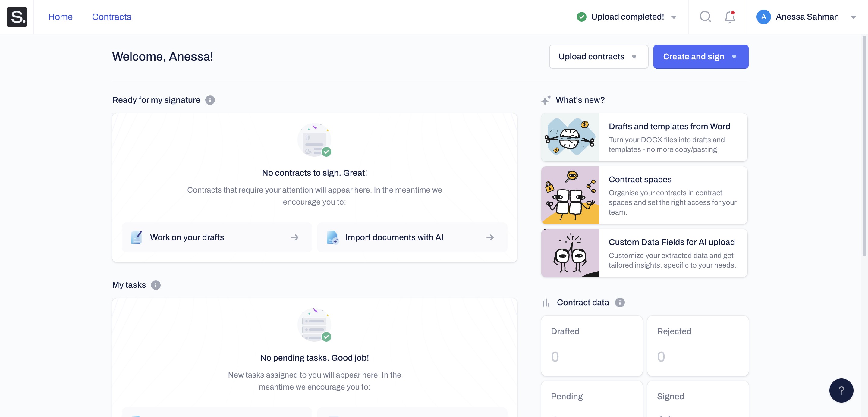Viewport: 868px width, 417px height.
Task: Click the page vertical scrollbar
Action: [864, 145]
